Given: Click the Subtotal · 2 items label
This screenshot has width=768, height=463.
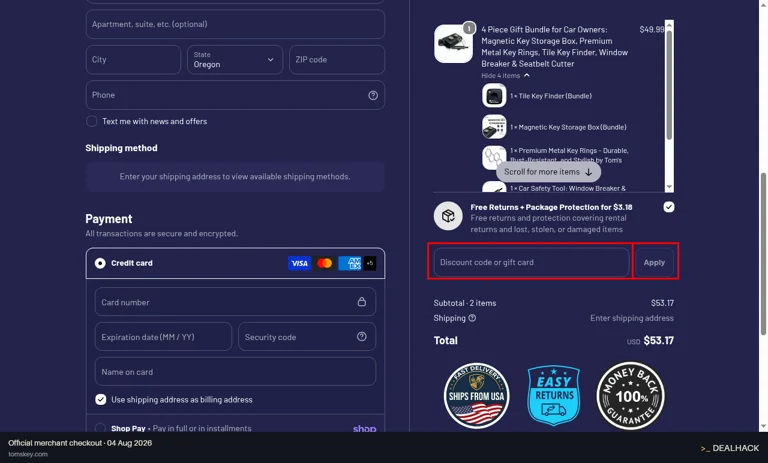Looking at the screenshot, I should pyautogui.click(x=465, y=303).
